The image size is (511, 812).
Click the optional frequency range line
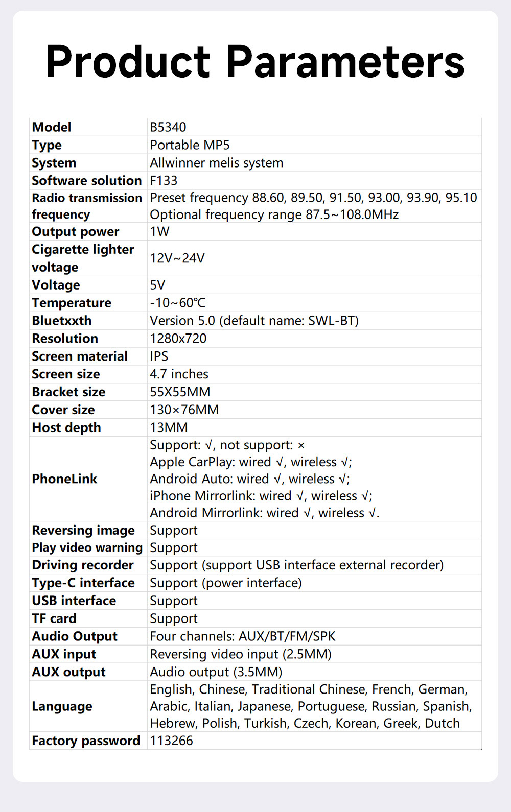click(274, 214)
